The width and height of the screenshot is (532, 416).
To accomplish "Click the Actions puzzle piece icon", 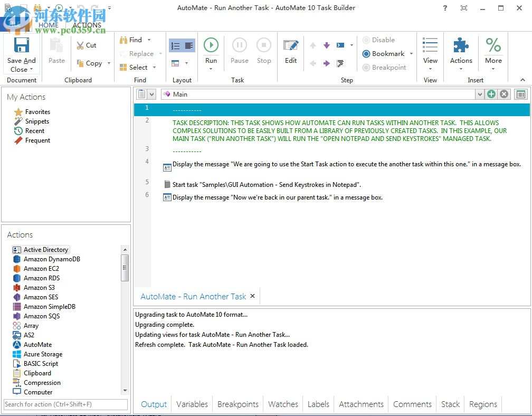I will (x=461, y=45).
